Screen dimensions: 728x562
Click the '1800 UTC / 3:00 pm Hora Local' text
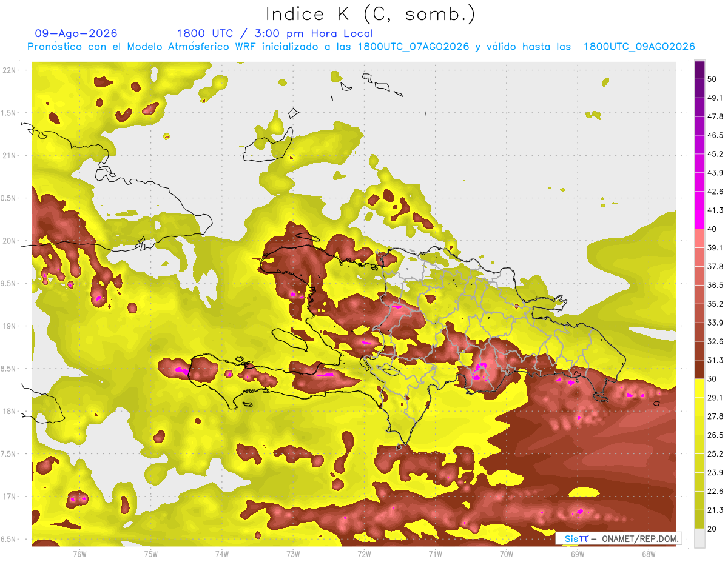click(x=275, y=33)
